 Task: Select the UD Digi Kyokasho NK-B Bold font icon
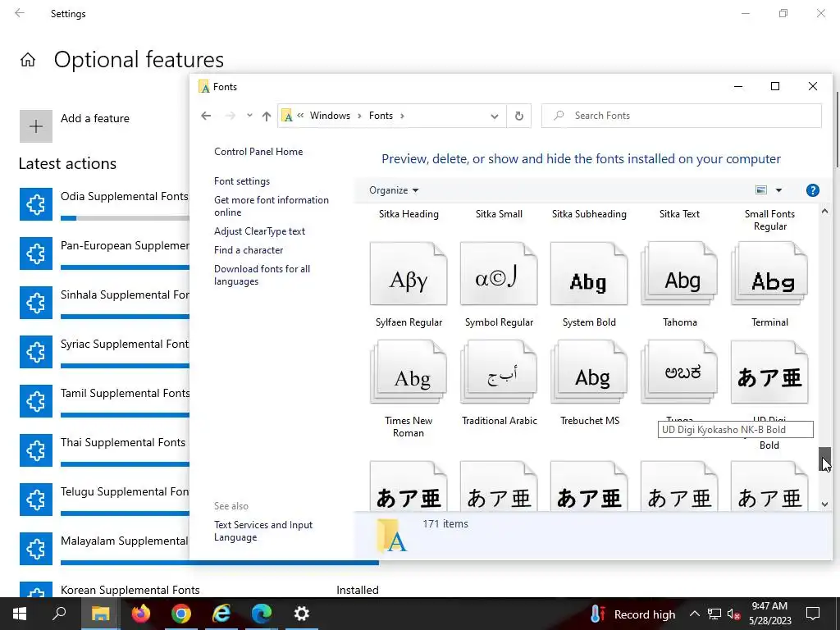pyautogui.click(x=769, y=372)
